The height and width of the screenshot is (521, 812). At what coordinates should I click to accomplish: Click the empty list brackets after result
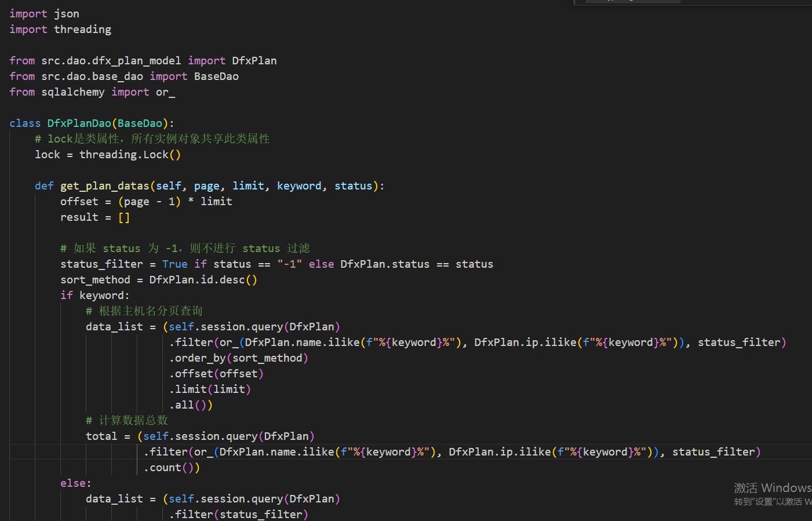tap(124, 217)
